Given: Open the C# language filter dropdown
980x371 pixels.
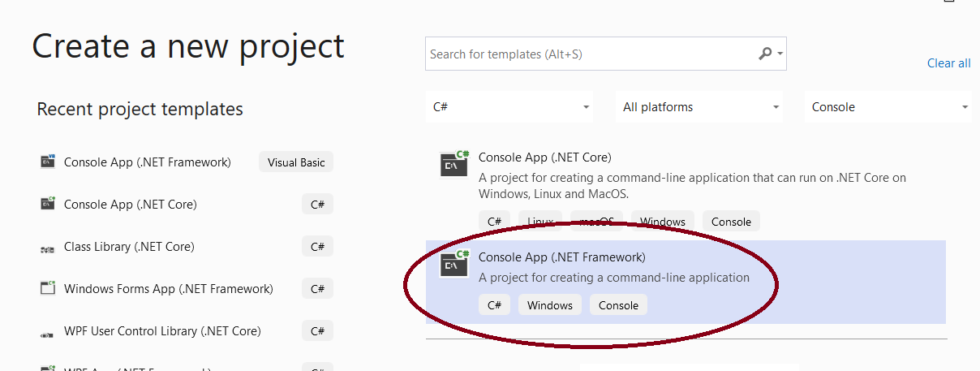Looking at the screenshot, I should pyautogui.click(x=509, y=107).
